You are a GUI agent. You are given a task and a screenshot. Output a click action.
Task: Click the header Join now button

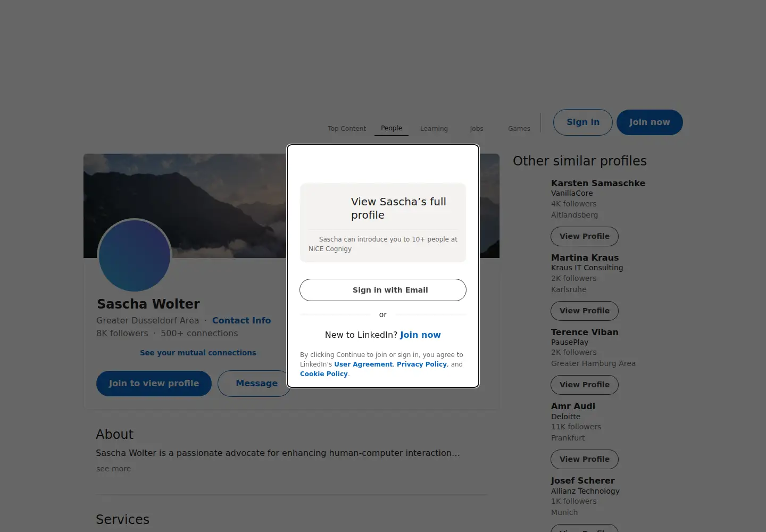pyautogui.click(x=650, y=122)
